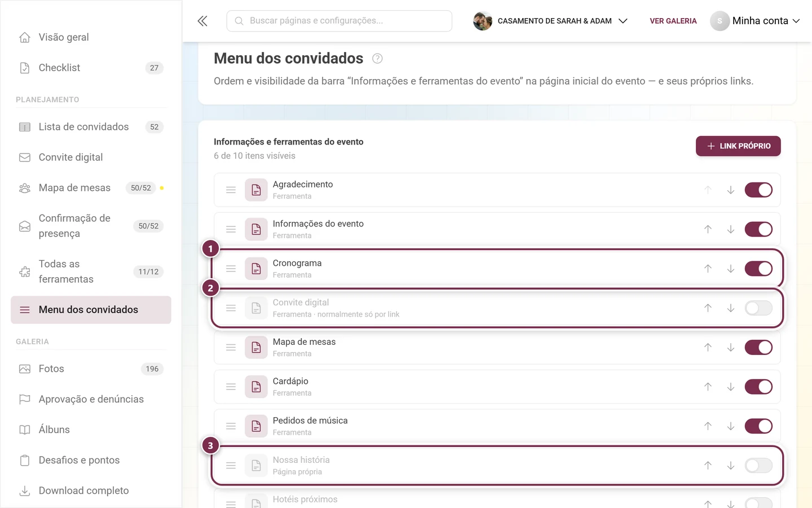812x508 pixels.
Task: Switch off the Mapa de mesas row toggle
Action: 758,348
